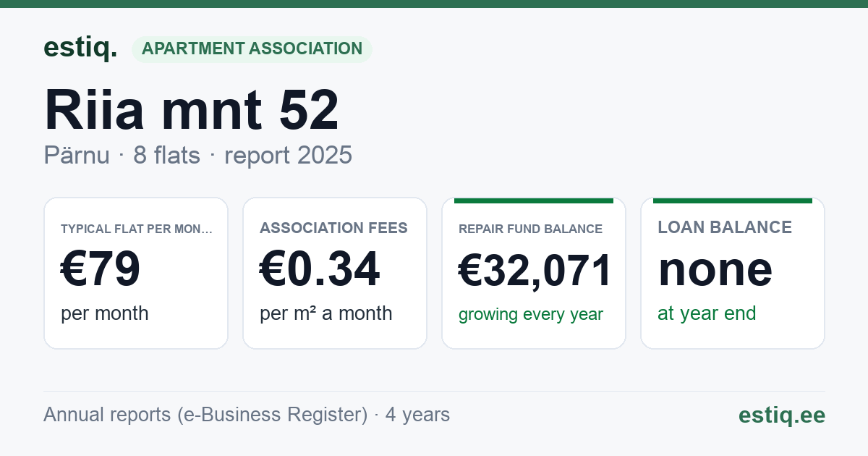
Task: Click the per m² a month label
Action: click(326, 313)
